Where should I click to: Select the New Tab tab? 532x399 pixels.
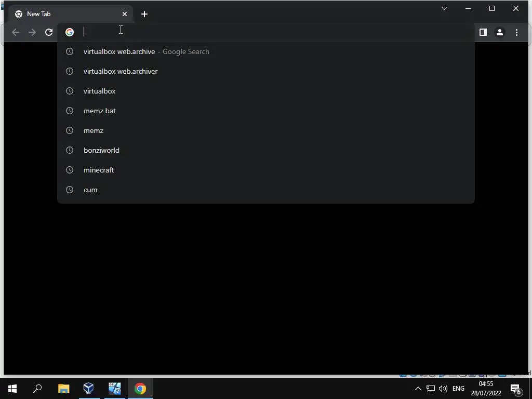[x=70, y=14]
